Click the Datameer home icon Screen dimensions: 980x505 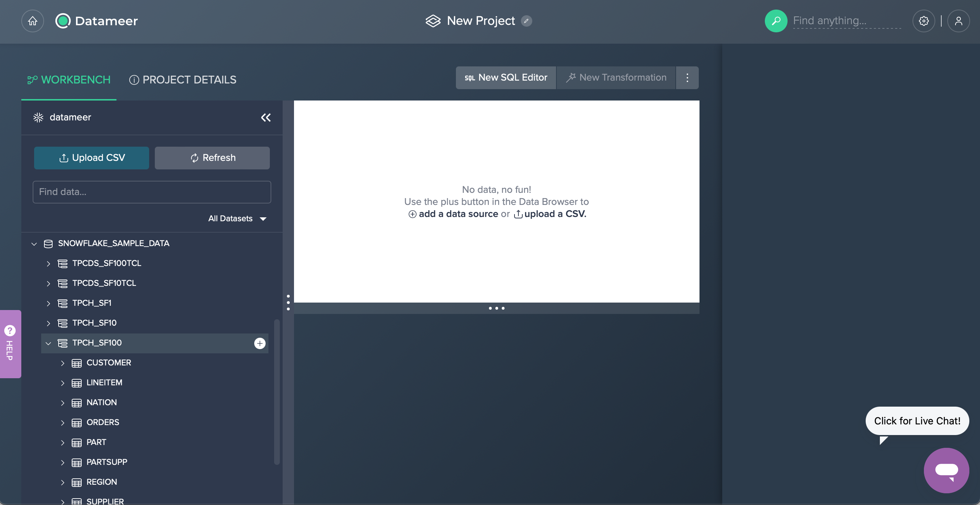click(32, 21)
